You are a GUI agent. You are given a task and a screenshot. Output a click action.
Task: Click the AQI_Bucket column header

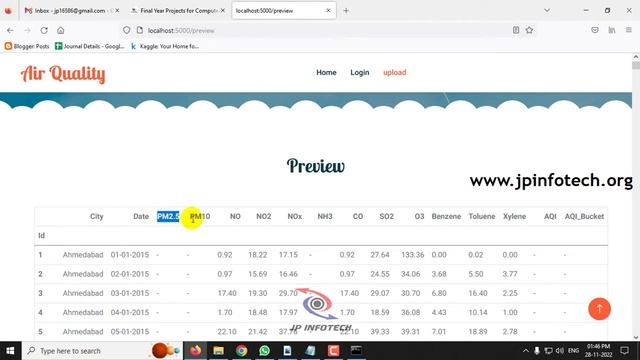click(x=584, y=216)
